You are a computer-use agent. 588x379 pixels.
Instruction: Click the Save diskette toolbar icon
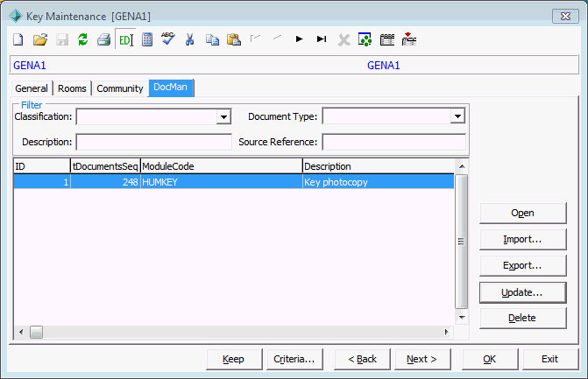pos(62,39)
